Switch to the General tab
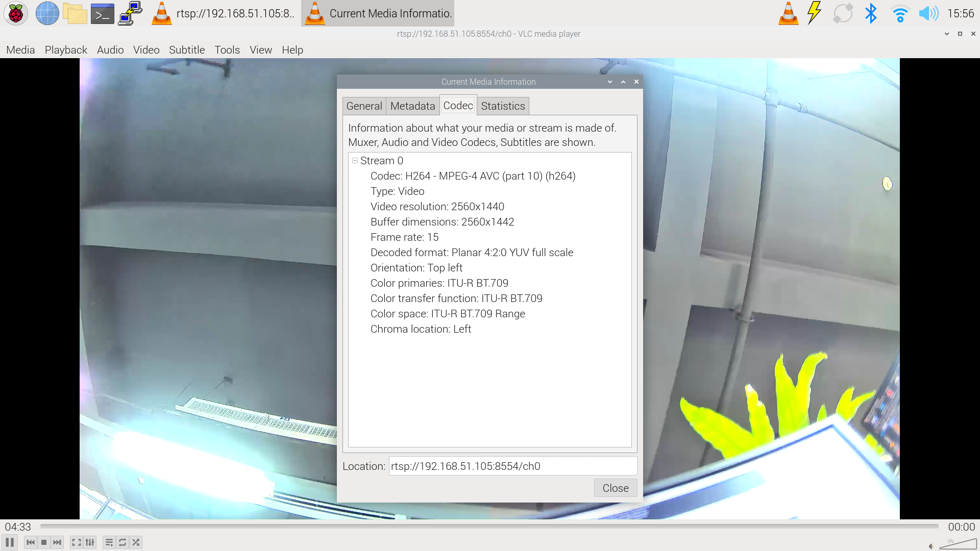980x551 pixels. point(364,106)
